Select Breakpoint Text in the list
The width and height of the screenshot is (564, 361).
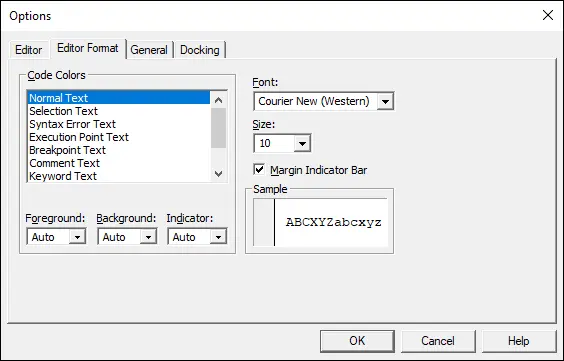click(x=119, y=150)
